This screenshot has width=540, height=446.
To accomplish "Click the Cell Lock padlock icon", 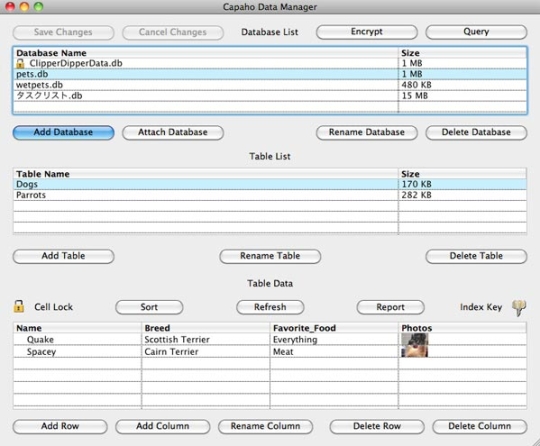I will [19, 306].
